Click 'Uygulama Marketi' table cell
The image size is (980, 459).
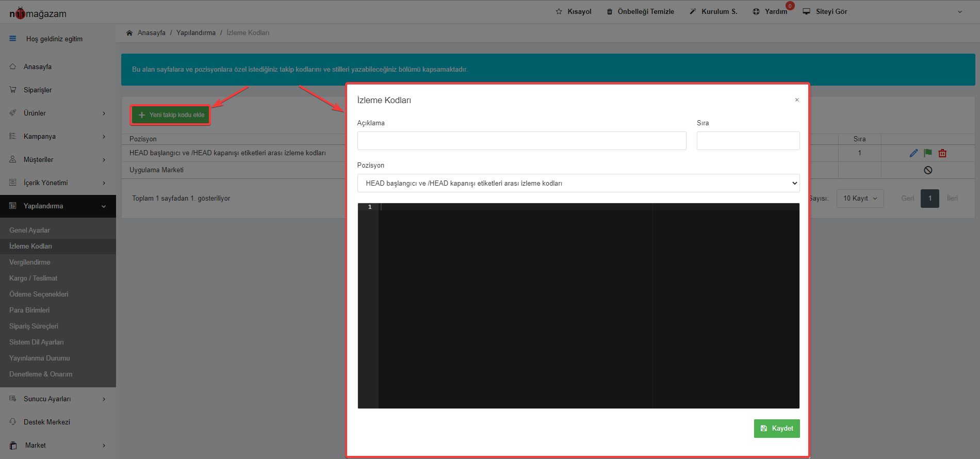(x=156, y=170)
